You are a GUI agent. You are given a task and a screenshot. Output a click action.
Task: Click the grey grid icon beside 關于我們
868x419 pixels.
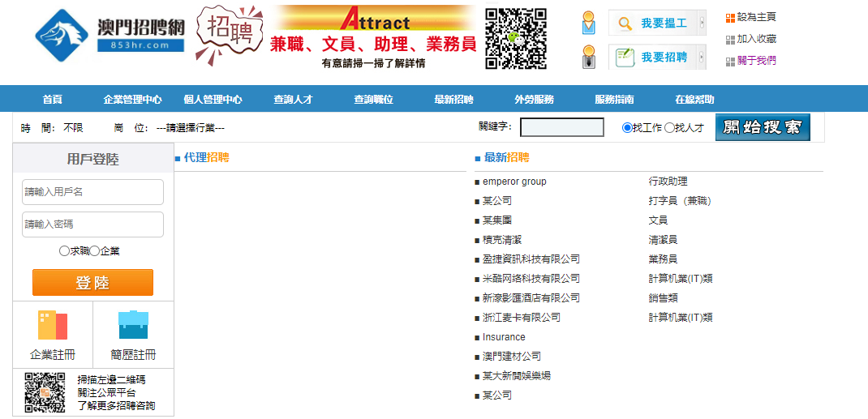[x=730, y=62]
